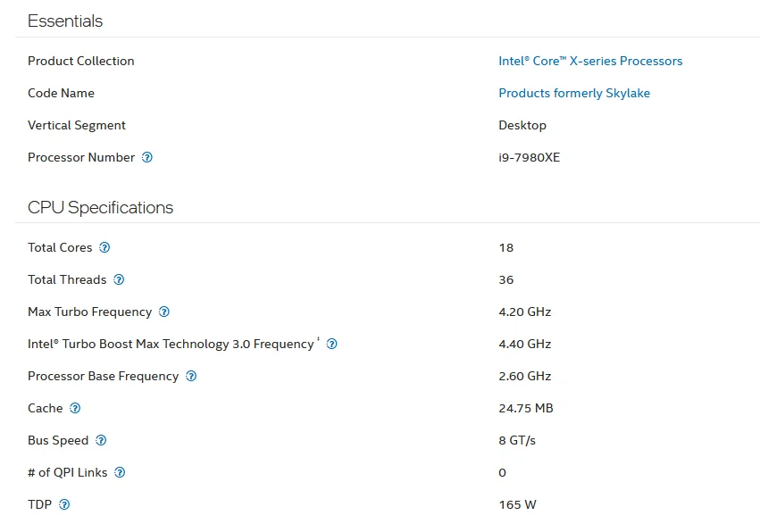This screenshot has width=760, height=532.
Task: Click the question mark next to Total Threads
Action: tap(119, 280)
